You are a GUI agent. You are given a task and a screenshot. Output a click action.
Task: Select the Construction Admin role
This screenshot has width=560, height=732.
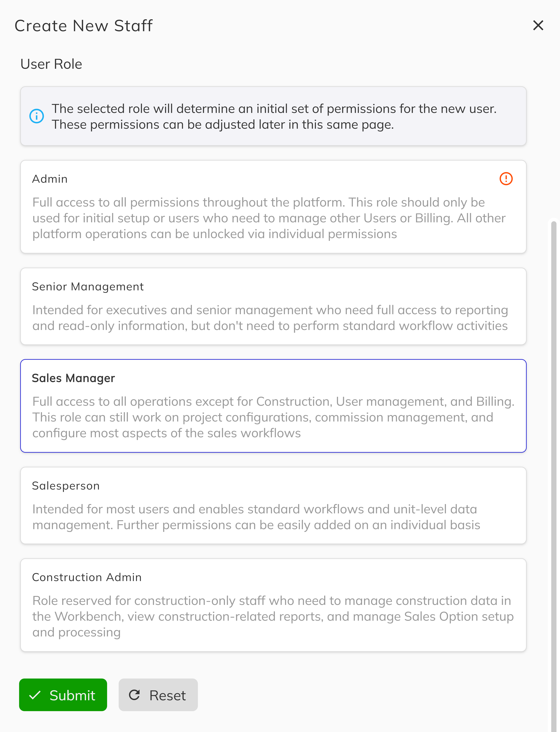click(x=273, y=605)
